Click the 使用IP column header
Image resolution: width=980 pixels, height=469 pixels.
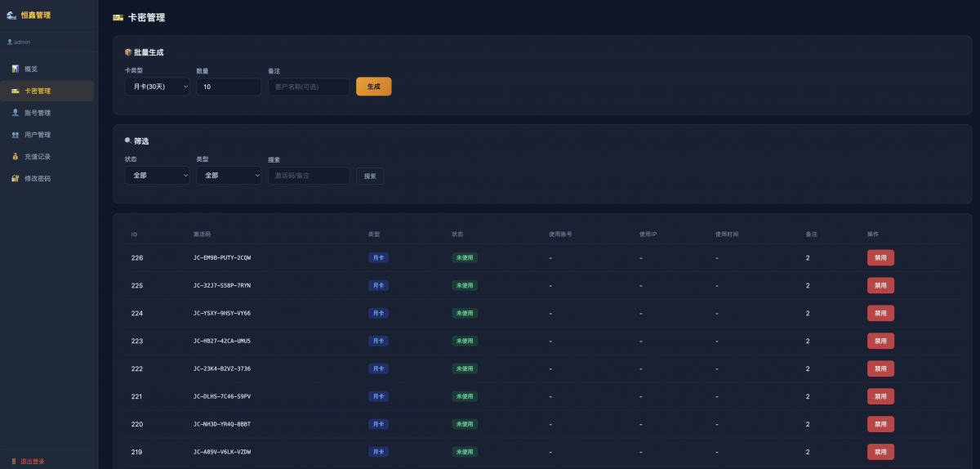(648, 234)
